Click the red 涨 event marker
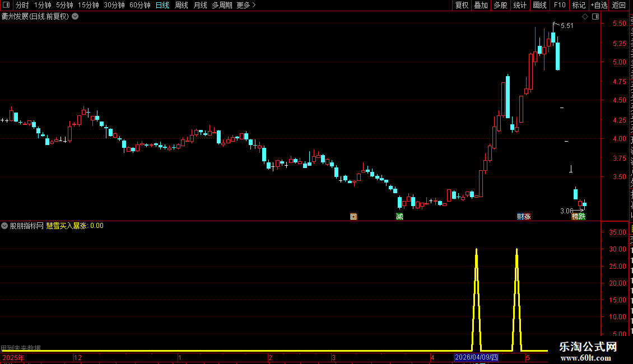Image resolution: width=633 pixels, height=364 pixels. [x=527, y=217]
